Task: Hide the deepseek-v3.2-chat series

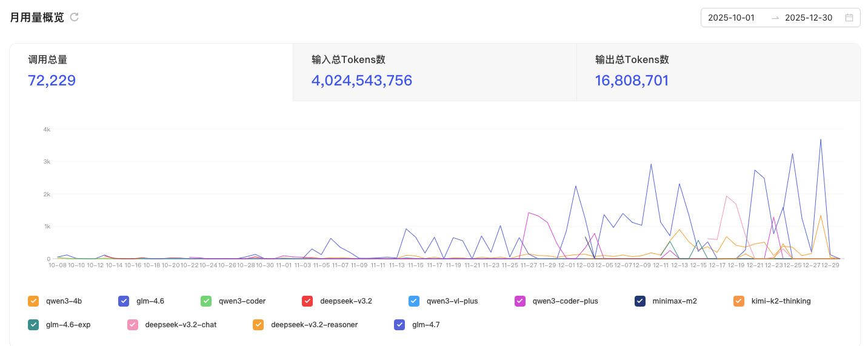Action: (x=132, y=324)
